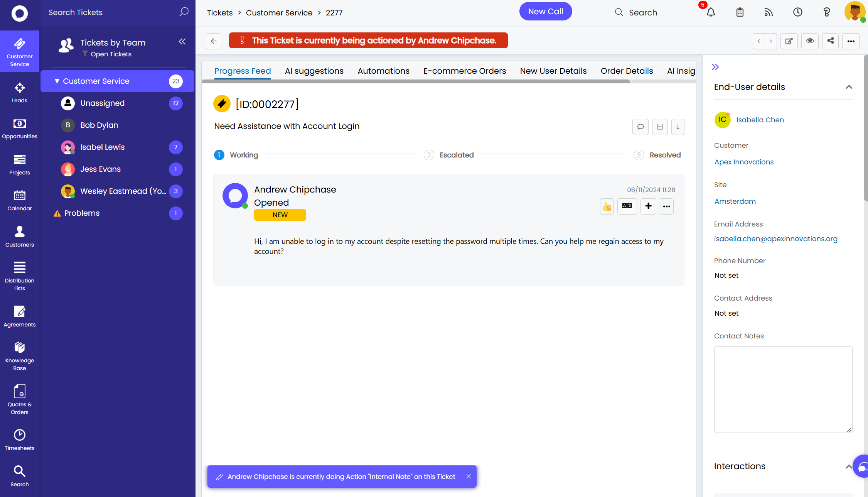Switch to the AI suggestions tab
Screen dimensions: 868x497
pyautogui.click(x=314, y=71)
